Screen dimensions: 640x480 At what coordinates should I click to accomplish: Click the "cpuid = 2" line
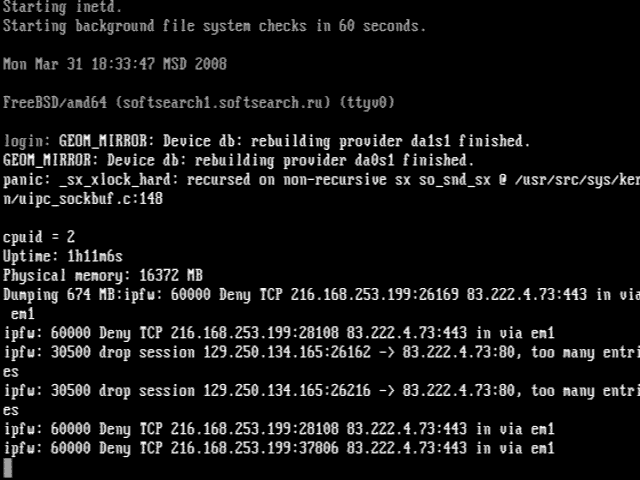point(39,237)
